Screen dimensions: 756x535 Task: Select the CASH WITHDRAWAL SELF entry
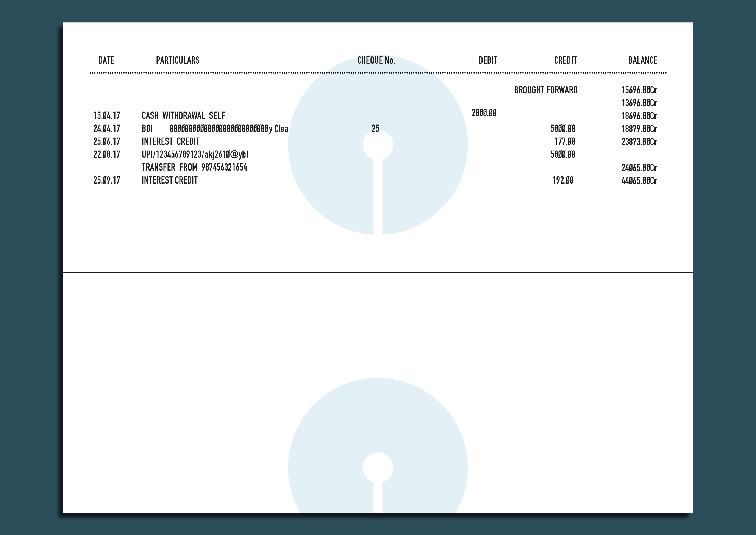click(x=183, y=116)
